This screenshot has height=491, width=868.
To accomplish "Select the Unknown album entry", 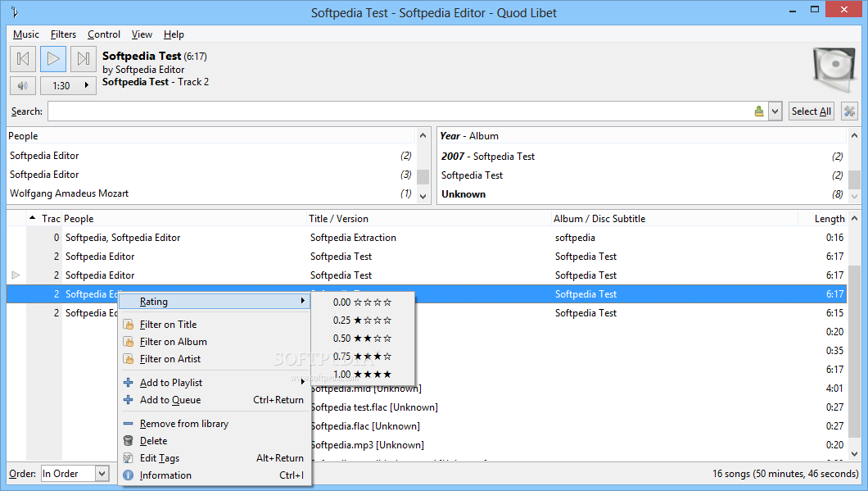I will click(x=642, y=194).
